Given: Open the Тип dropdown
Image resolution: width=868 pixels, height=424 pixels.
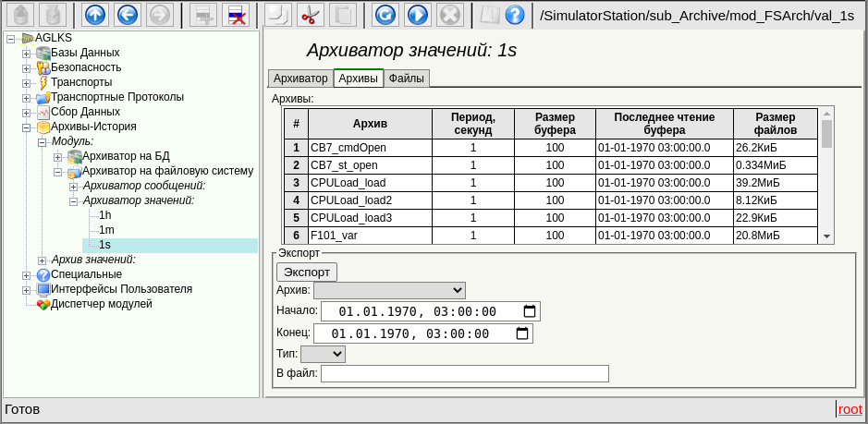Looking at the screenshot, I should tap(323, 354).
